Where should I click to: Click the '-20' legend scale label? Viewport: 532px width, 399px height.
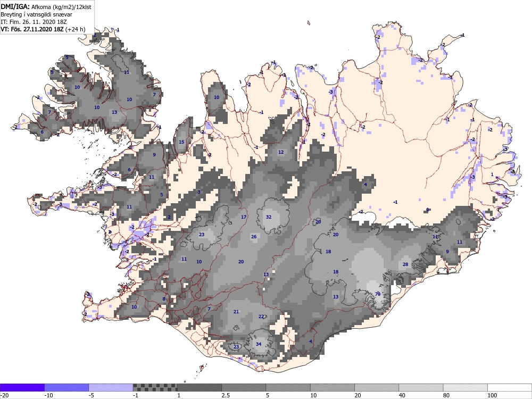[4, 395]
